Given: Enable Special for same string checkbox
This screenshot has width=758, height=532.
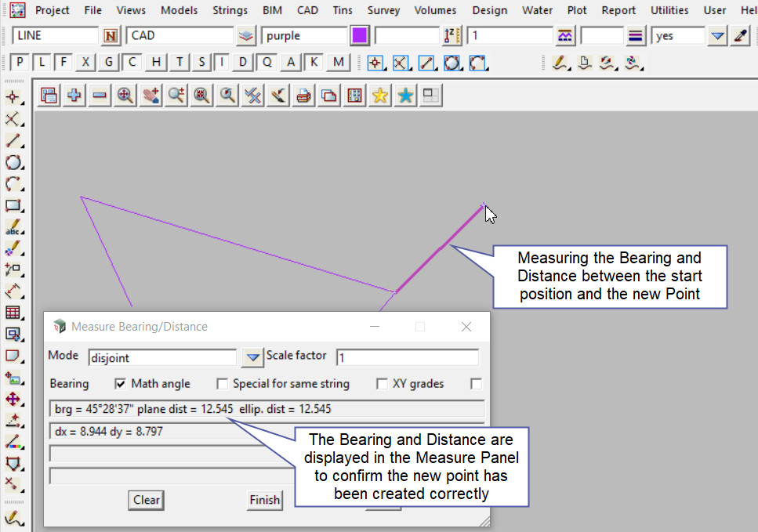Looking at the screenshot, I should 222,384.
